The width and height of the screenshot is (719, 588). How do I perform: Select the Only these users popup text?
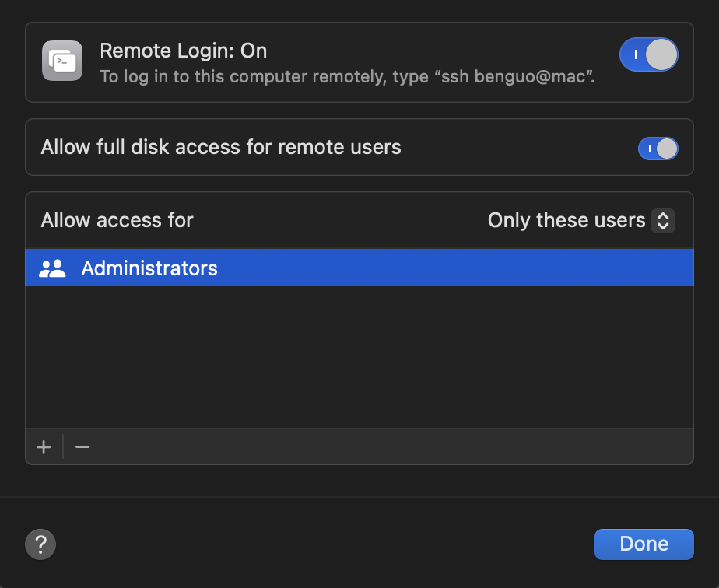coord(566,220)
